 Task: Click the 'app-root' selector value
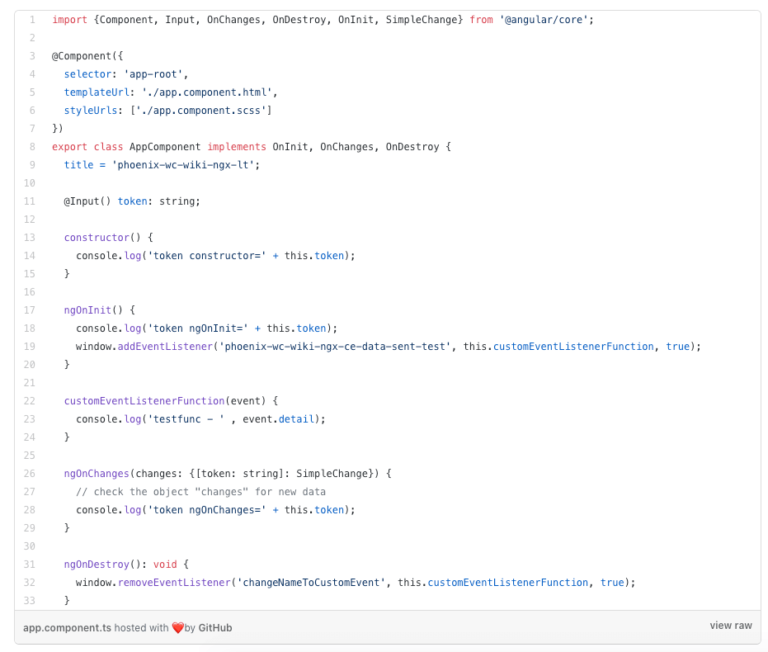153,74
